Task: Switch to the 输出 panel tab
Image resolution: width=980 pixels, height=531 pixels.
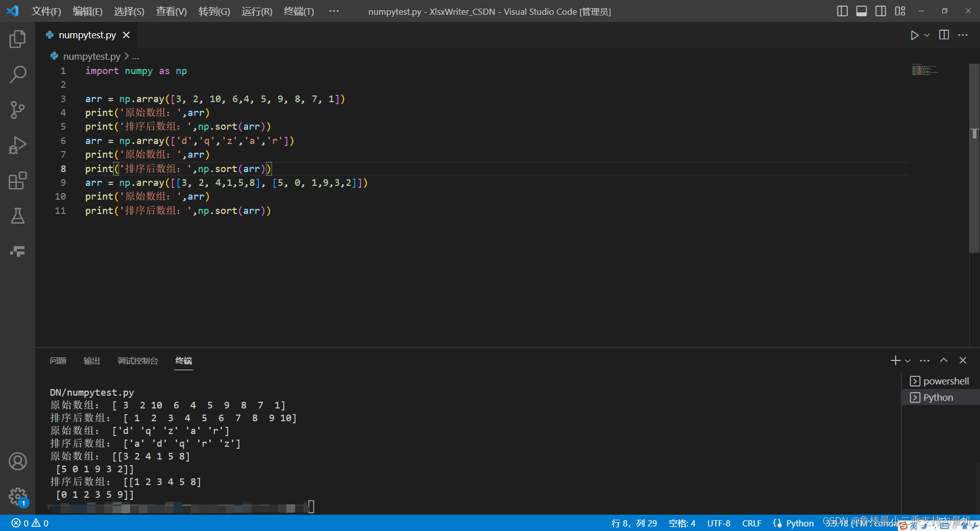Action: (x=92, y=361)
